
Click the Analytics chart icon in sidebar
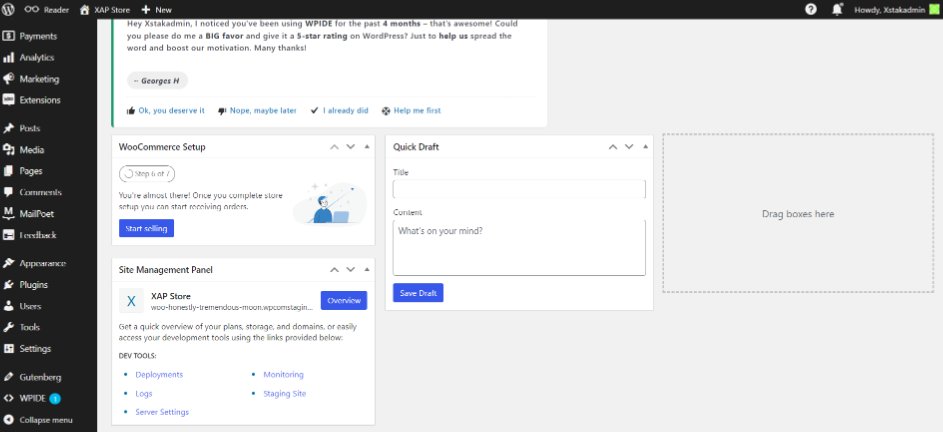[x=9, y=58]
